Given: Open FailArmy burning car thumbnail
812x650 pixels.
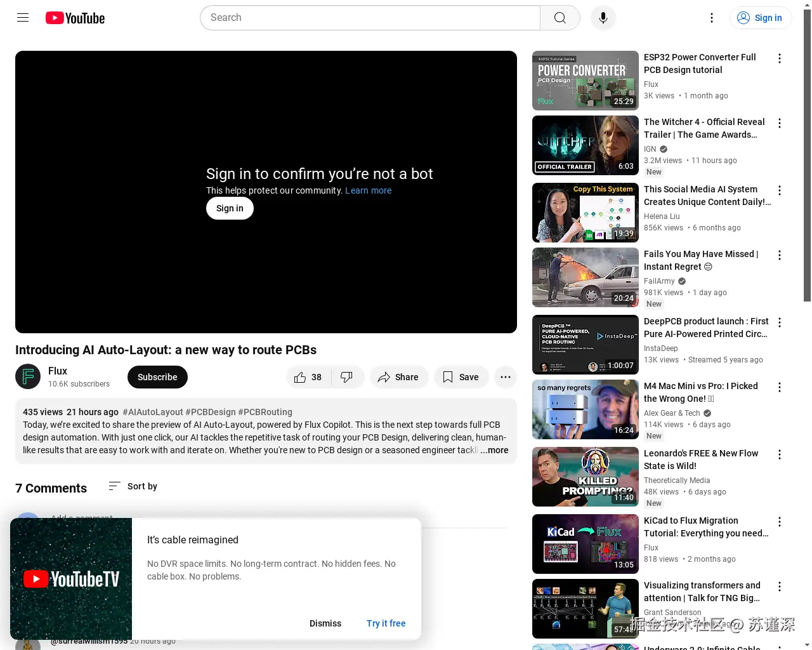Looking at the screenshot, I should 586,277.
